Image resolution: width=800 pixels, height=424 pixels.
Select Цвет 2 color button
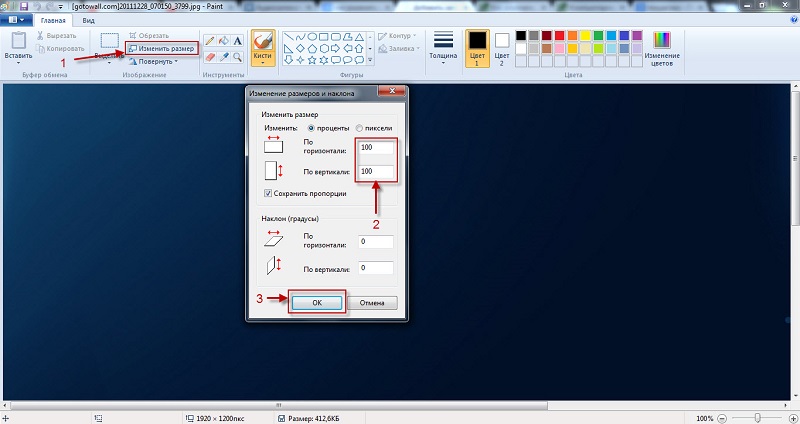pyautogui.click(x=502, y=48)
